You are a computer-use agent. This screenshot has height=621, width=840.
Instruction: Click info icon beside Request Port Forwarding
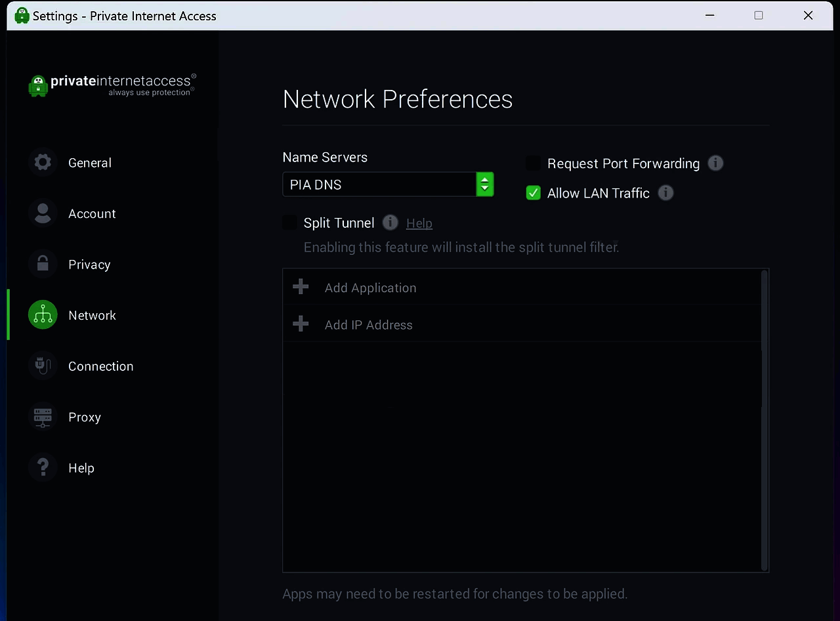(x=715, y=163)
